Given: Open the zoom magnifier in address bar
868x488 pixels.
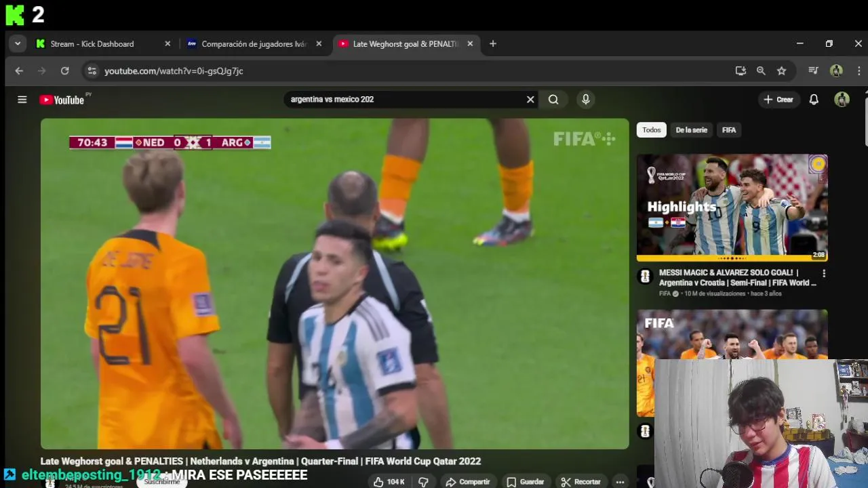Looking at the screenshot, I should tap(761, 70).
